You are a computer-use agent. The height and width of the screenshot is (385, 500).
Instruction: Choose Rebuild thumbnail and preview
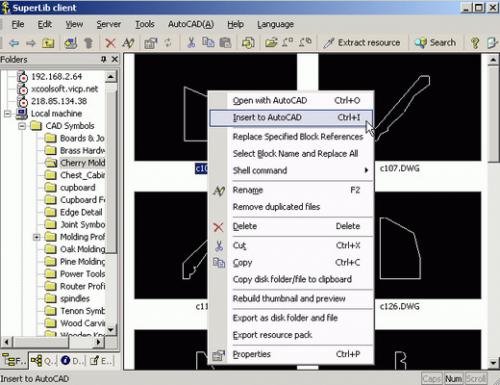coord(291,299)
